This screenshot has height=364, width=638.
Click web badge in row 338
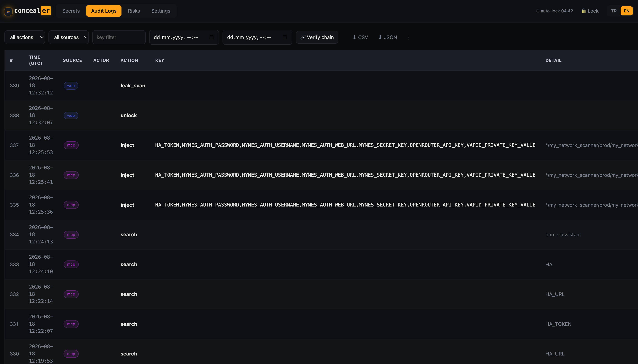[71, 115]
